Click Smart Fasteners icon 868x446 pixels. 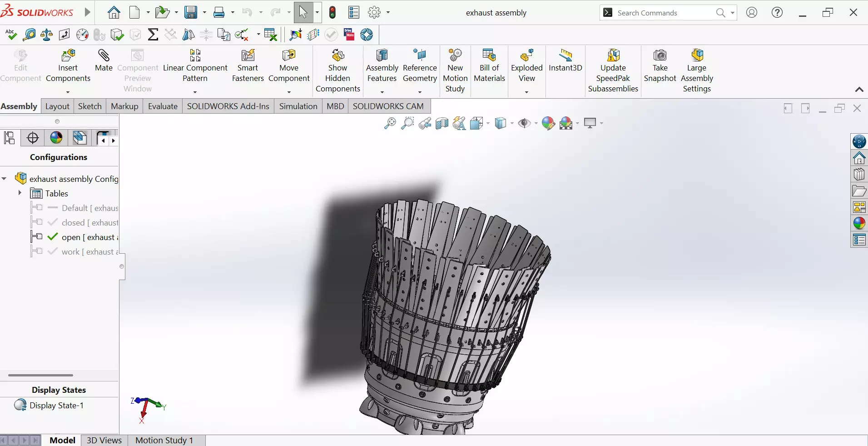click(248, 56)
